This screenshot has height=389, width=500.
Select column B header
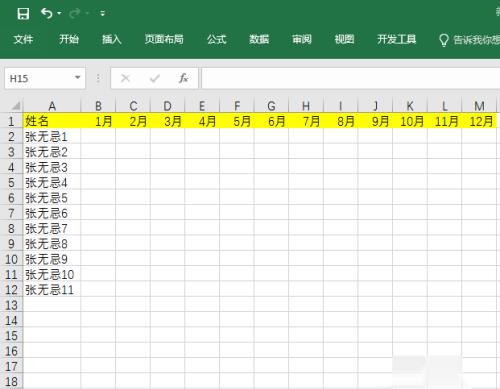pos(98,106)
